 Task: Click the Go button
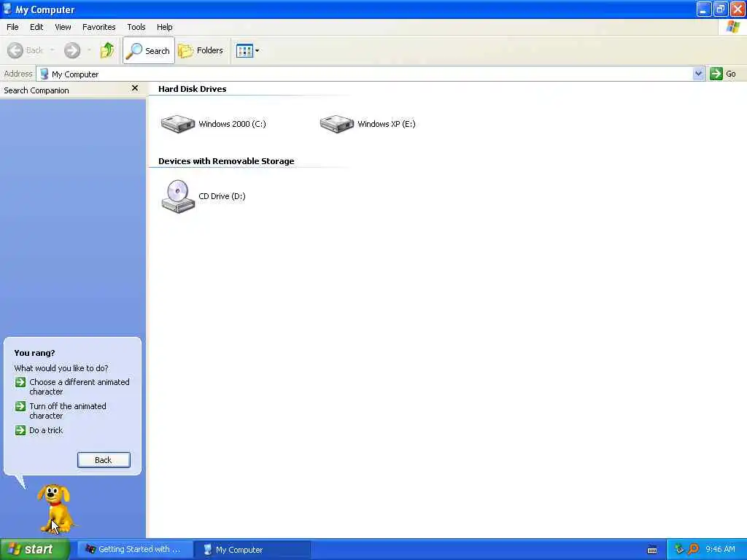pyautogui.click(x=723, y=74)
